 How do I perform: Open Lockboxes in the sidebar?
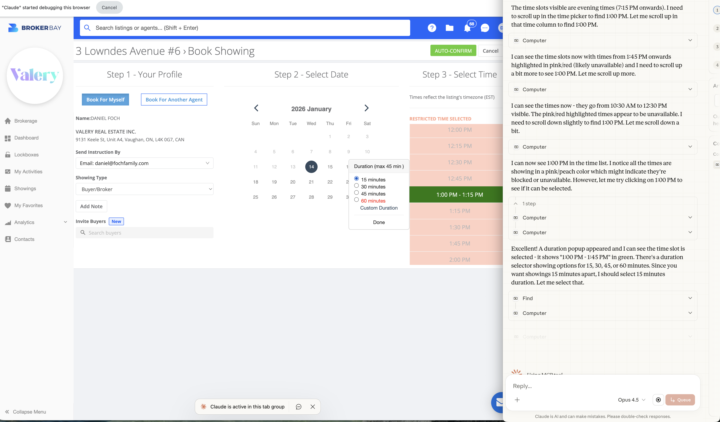(26, 155)
